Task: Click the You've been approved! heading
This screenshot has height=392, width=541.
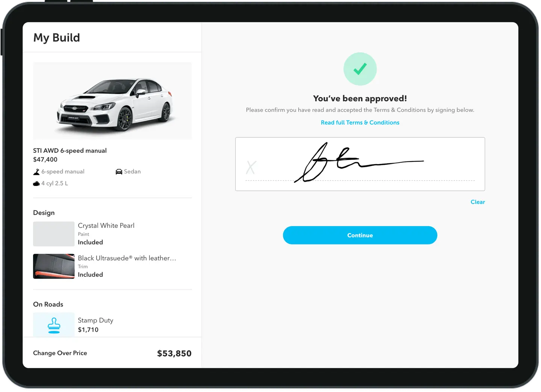Action: (x=360, y=98)
